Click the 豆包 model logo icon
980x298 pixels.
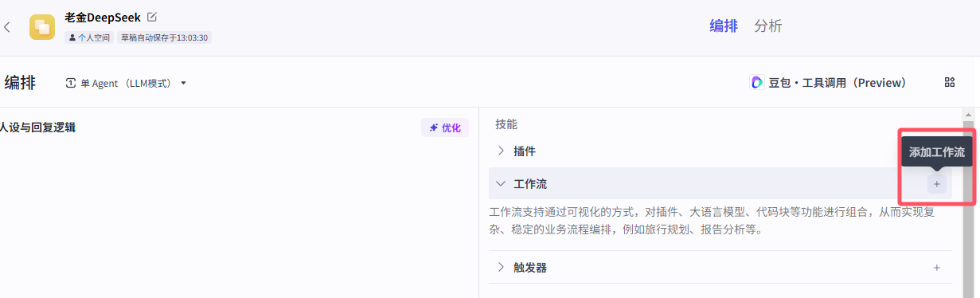pyautogui.click(x=757, y=83)
